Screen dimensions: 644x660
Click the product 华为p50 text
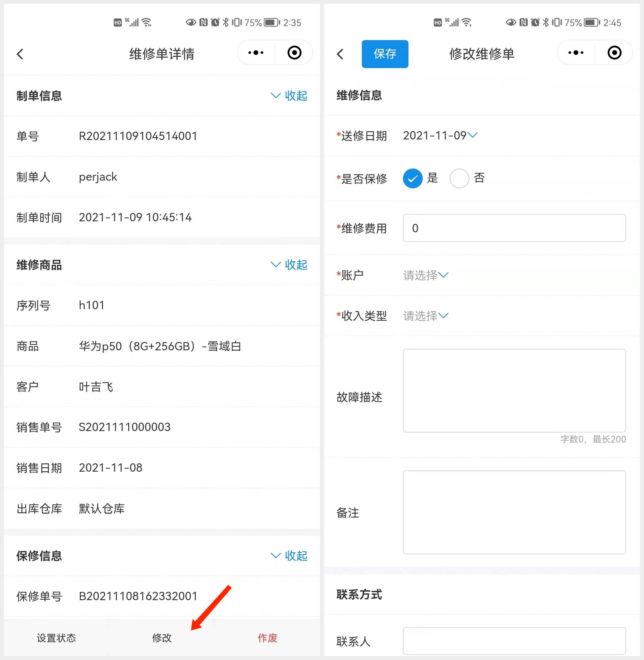160,346
